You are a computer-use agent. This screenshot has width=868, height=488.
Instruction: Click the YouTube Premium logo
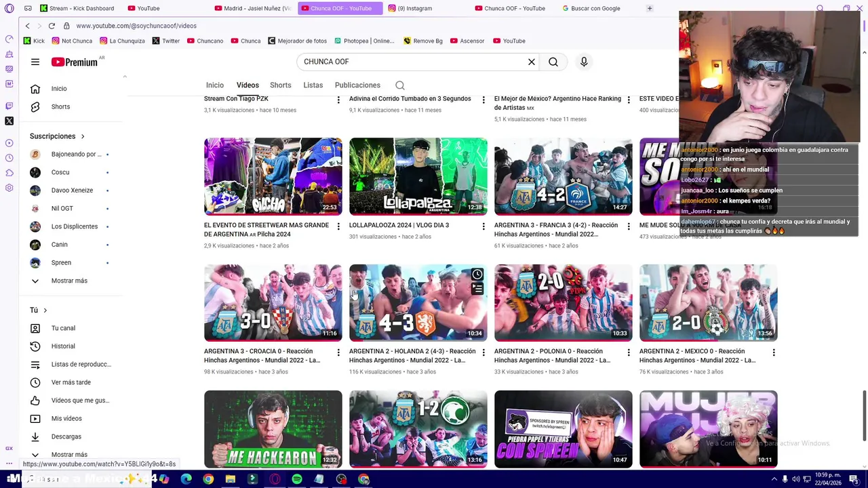(75, 62)
